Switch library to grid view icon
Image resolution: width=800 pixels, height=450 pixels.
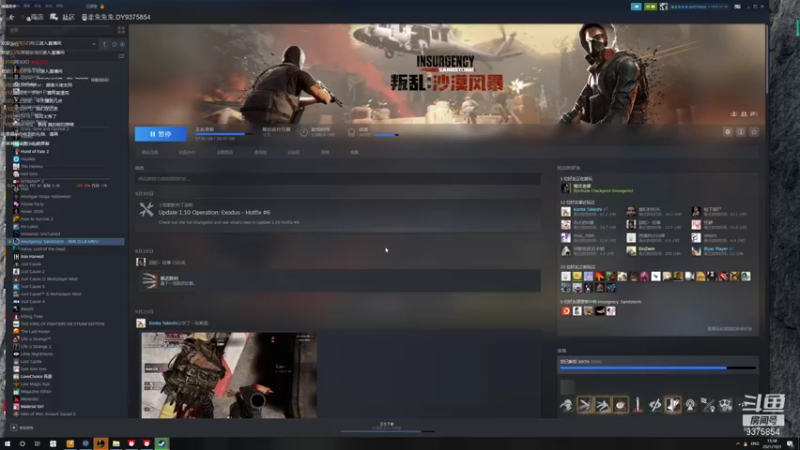pos(121,30)
